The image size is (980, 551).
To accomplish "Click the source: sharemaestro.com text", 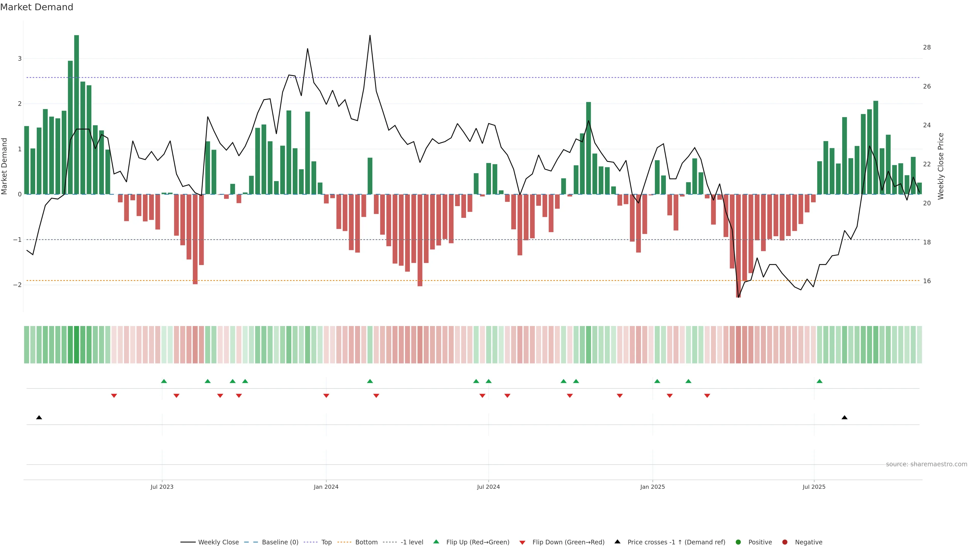I will (926, 464).
